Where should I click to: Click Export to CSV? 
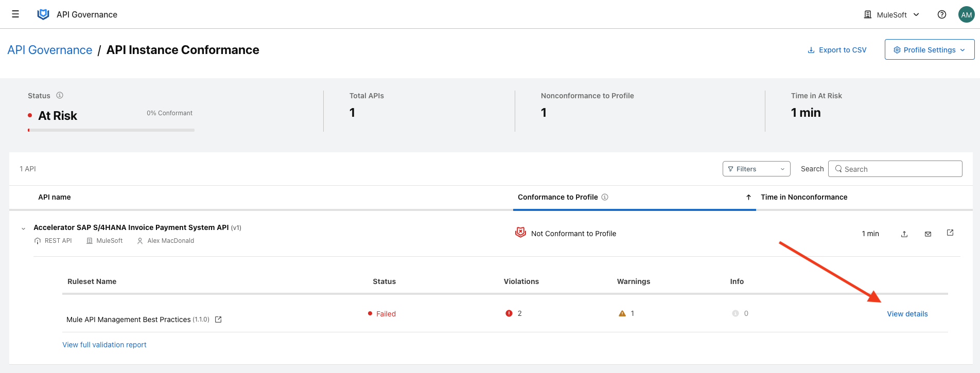pyautogui.click(x=837, y=50)
